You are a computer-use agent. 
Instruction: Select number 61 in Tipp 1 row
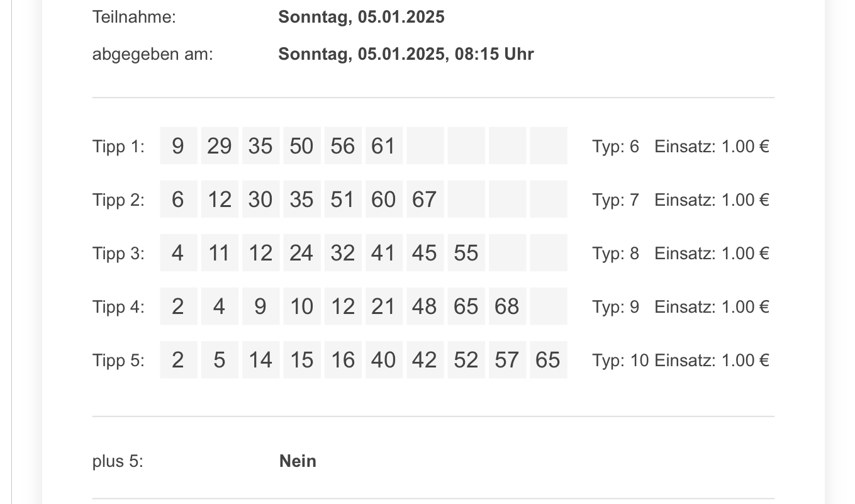click(x=384, y=146)
